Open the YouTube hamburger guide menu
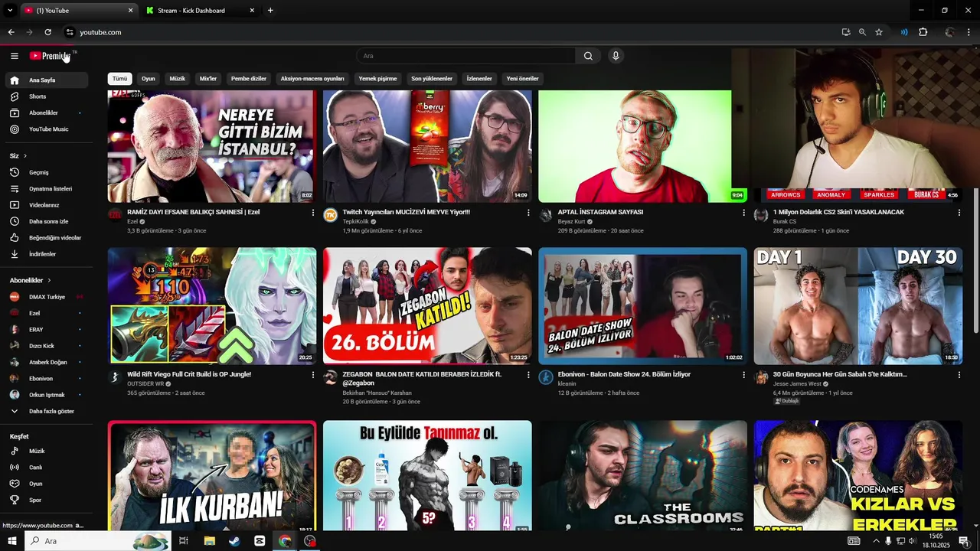The height and width of the screenshot is (551, 980). (14, 56)
